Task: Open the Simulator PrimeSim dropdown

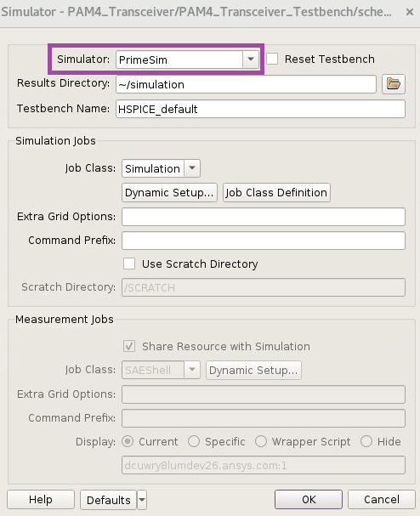Action: pyautogui.click(x=251, y=60)
